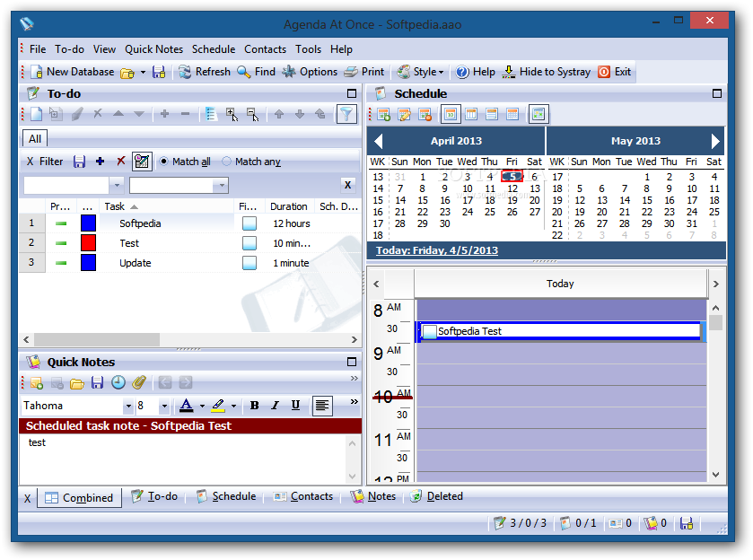The width and height of the screenshot is (753, 560).
Task: Switch to the Contacts tab
Action: click(303, 496)
